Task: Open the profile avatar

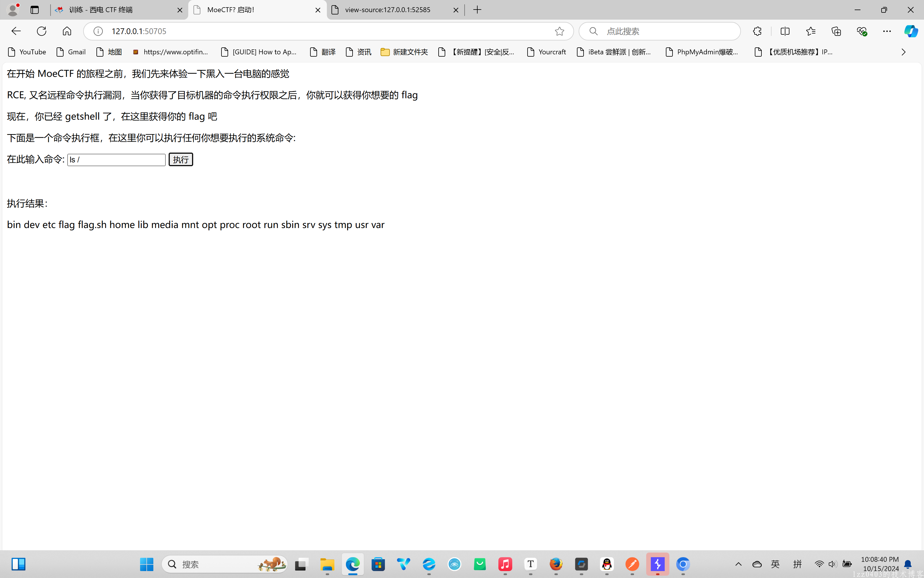Action: click(13, 10)
